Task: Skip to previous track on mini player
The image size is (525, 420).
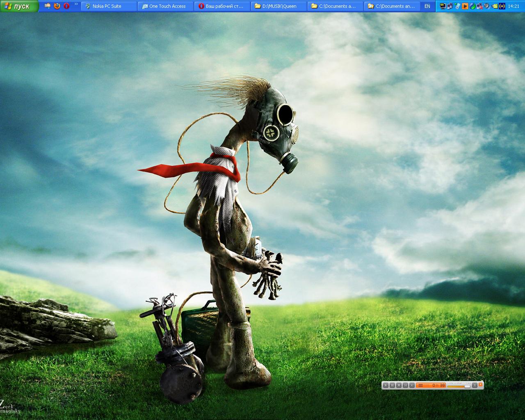Action: pos(405,385)
